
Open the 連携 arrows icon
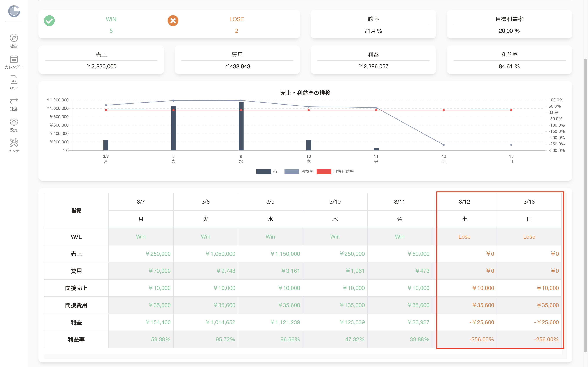point(14,100)
